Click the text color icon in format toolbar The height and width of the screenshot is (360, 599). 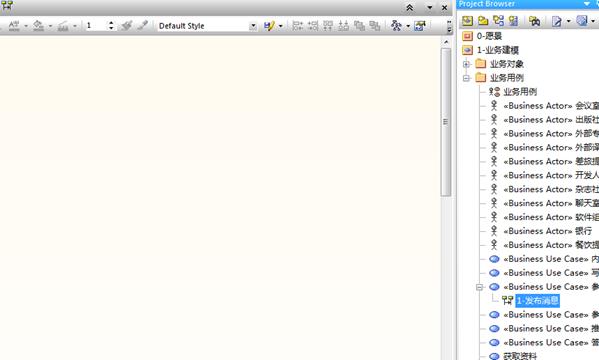coord(14,26)
